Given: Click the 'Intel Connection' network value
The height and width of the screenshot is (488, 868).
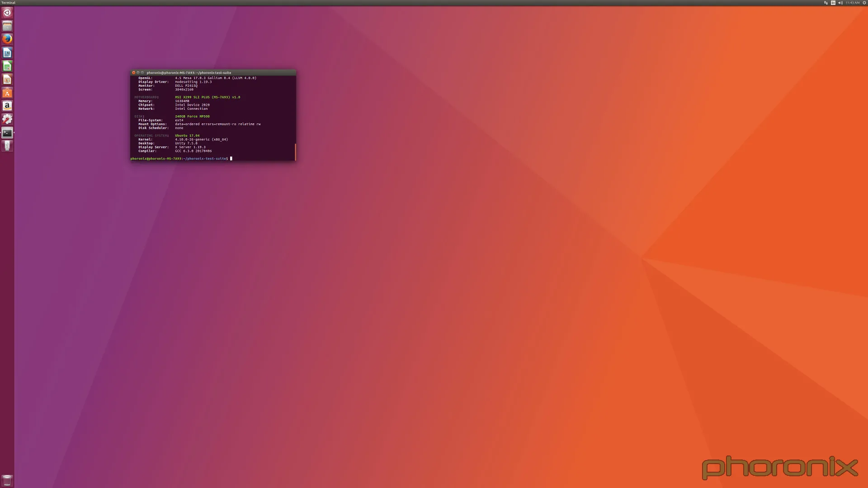Looking at the screenshot, I should click(191, 109).
